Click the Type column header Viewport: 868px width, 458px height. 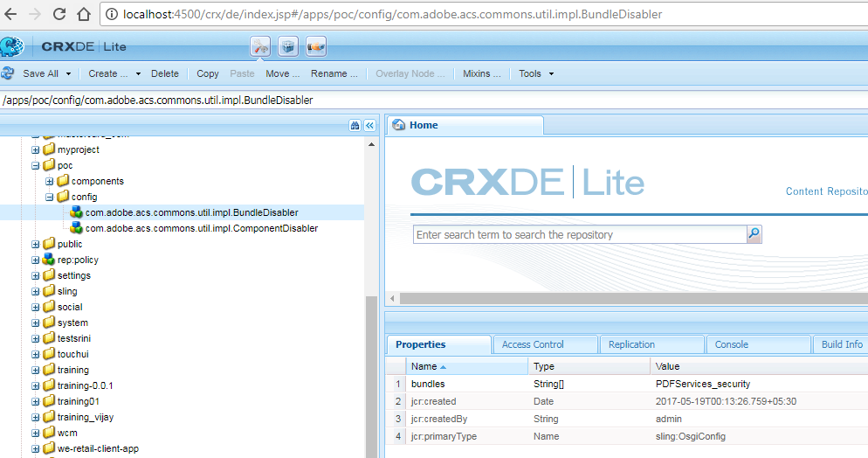tap(589, 366)
